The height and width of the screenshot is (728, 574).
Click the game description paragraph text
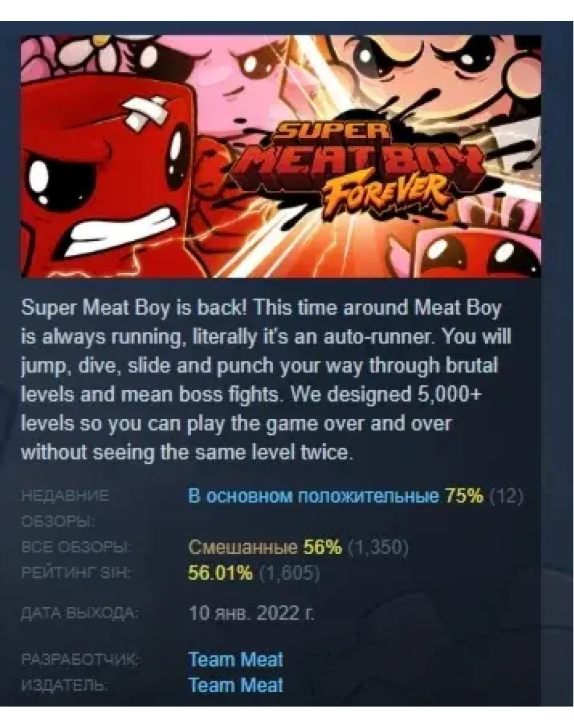(x=266, y=380)
